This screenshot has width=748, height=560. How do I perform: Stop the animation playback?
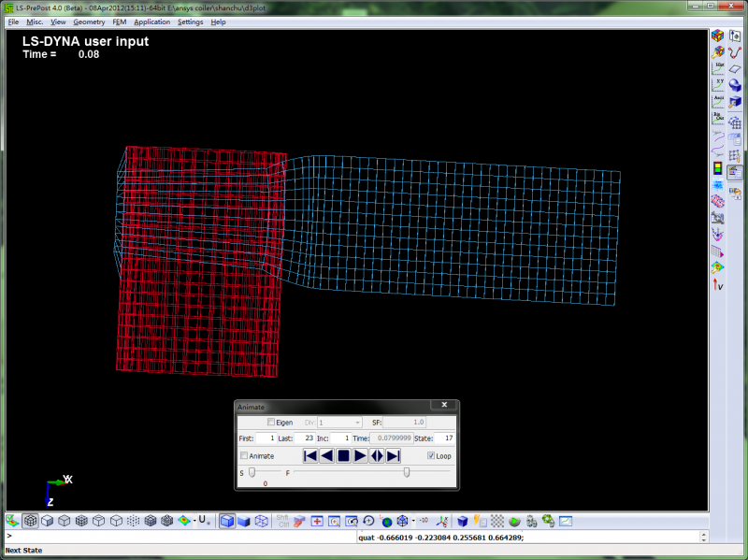343,455
